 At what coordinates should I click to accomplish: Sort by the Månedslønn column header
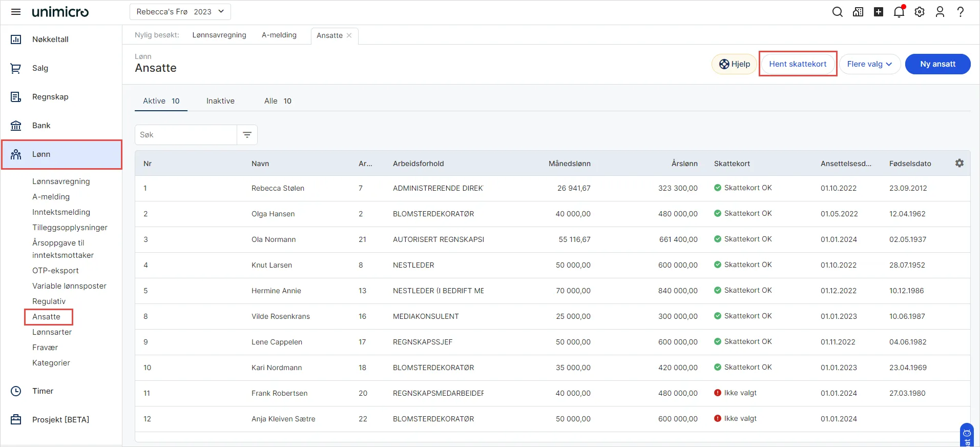click(569, 164)
